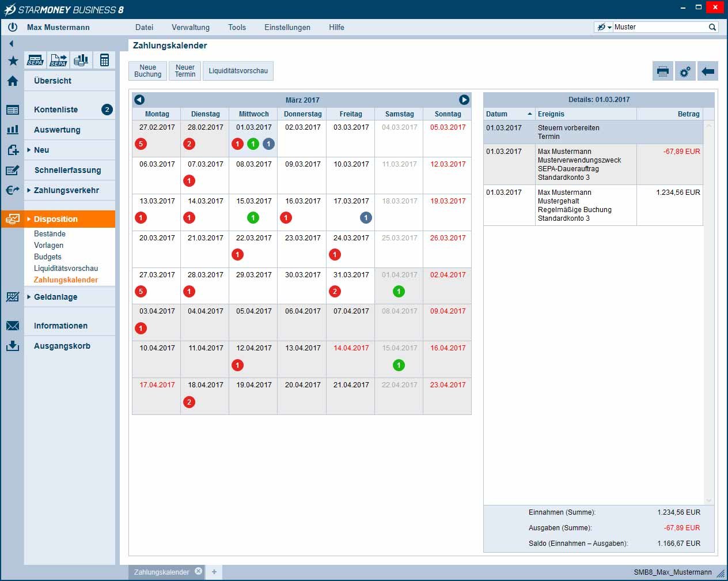Select the Mustergehalt 1.234,56 EUR row
Image resolution: width=728 pixels, height=581 pixels.
tap(593, 205)
